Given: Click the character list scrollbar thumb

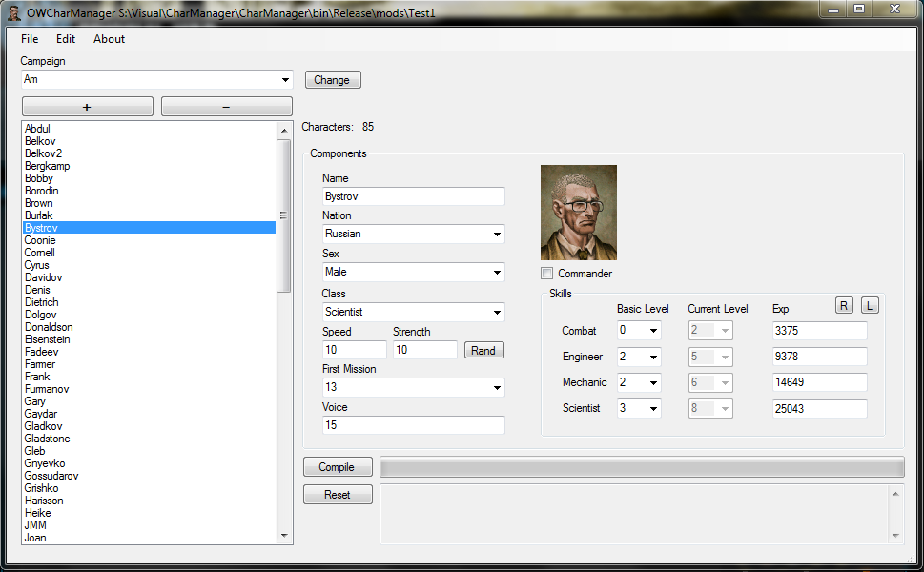Looking at the screenshot, I should (283, 215).
